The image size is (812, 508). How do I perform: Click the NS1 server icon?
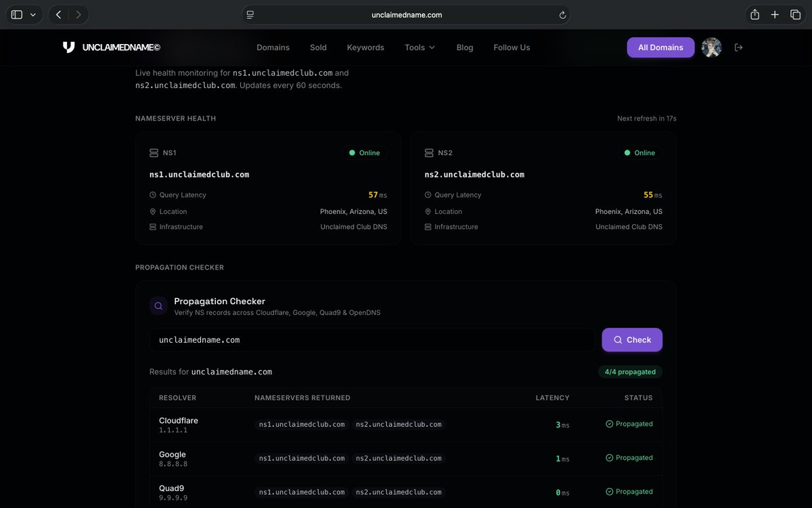point(154,153)
